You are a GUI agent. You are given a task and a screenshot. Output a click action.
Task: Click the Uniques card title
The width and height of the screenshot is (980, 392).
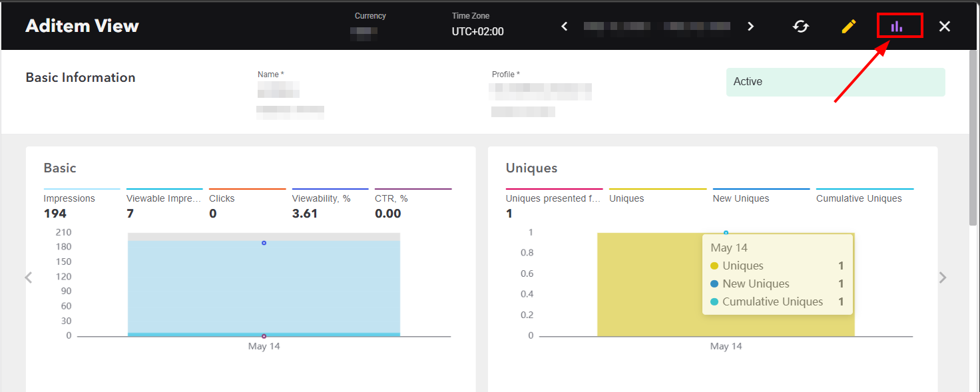531,168
